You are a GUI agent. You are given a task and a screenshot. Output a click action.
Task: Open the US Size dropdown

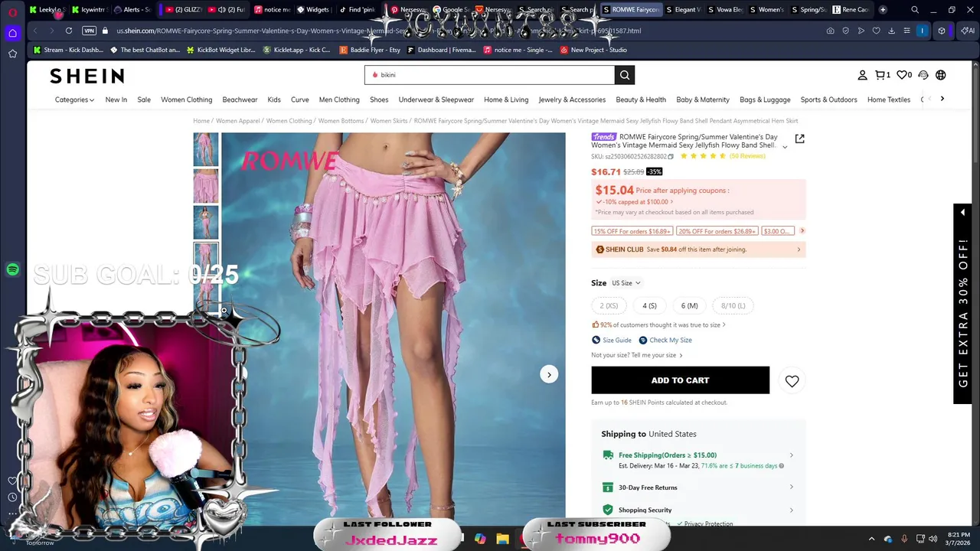tap(626, 283)
